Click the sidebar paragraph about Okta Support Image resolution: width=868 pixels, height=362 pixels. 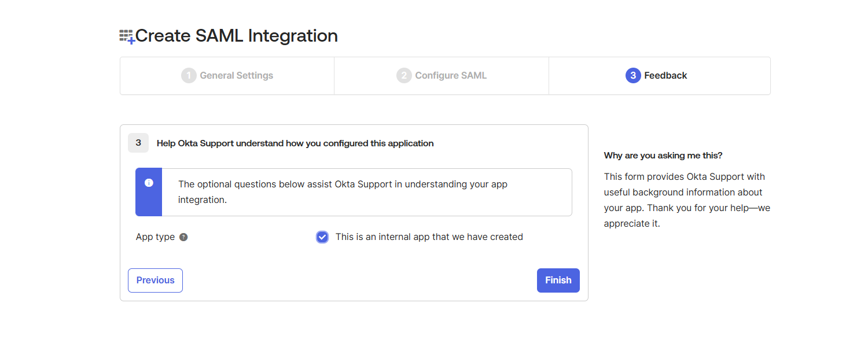pyautogui.click(x=687, y=200)
